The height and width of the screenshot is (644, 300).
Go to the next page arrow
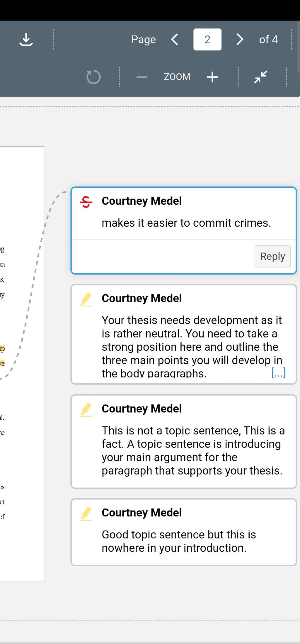[240, 39]
